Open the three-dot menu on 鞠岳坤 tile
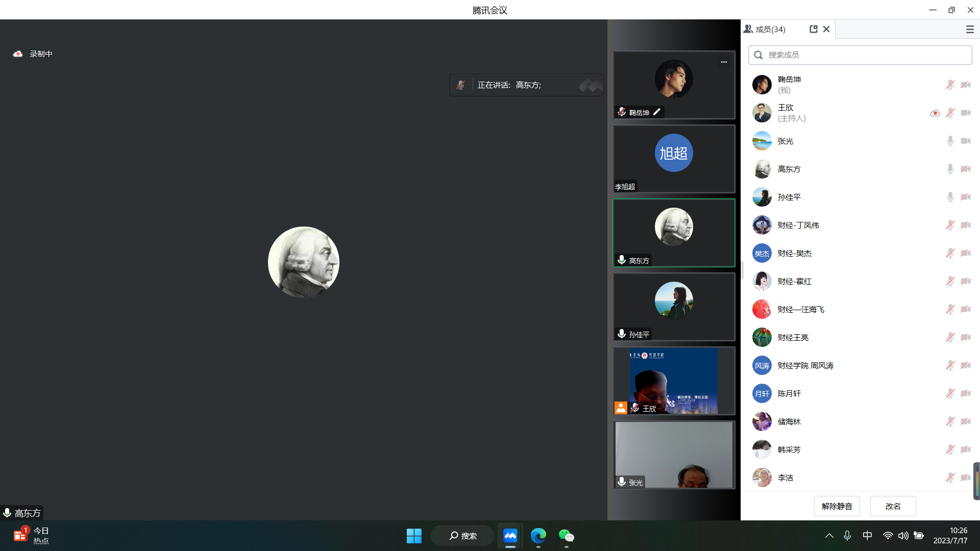This screenshot has height=551, width=980. point(724,62)
